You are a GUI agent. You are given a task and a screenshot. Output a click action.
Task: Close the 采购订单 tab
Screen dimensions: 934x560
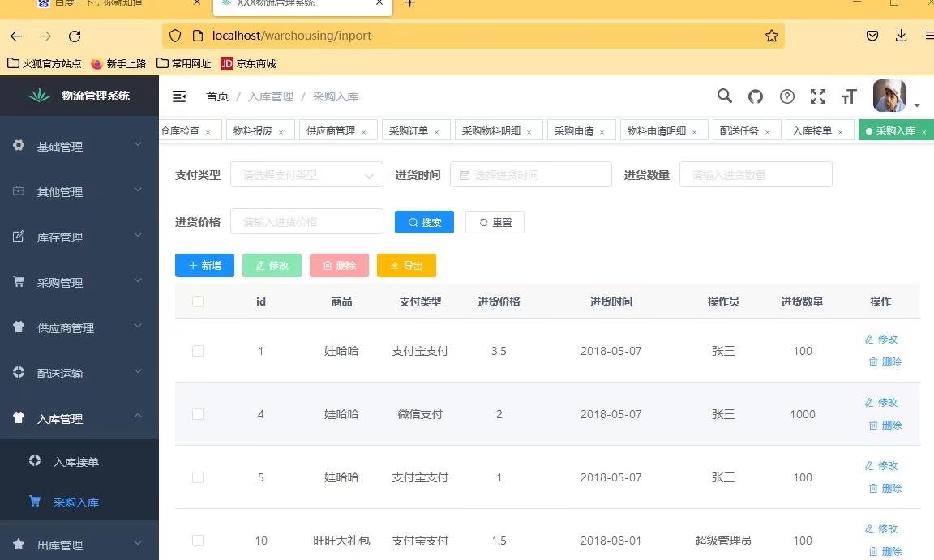[437, 132]
